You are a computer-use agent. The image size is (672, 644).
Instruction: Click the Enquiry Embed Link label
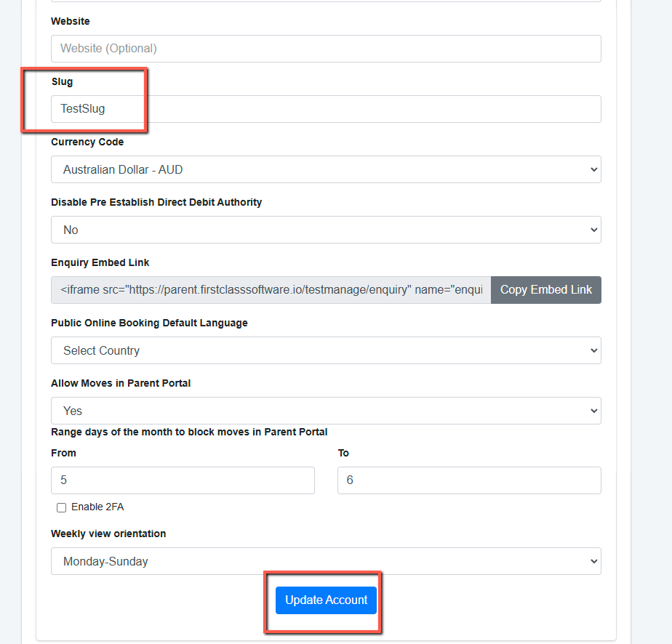tap(100, 263)
